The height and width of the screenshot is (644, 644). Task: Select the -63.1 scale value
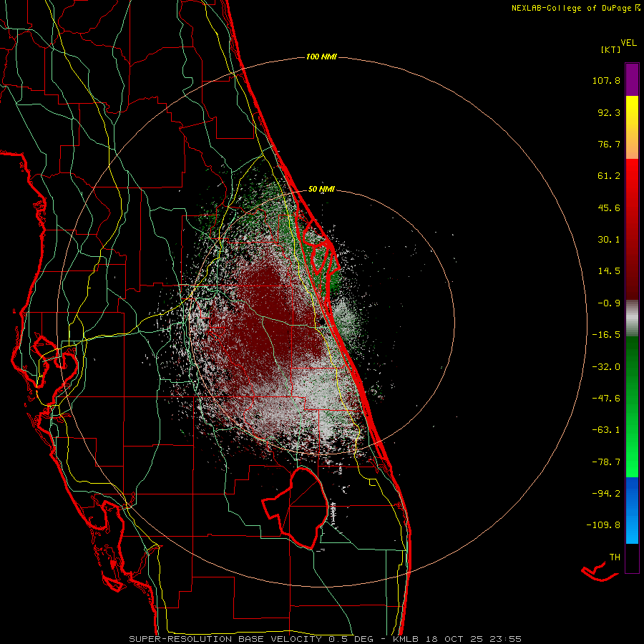click(x=606, y=430)
